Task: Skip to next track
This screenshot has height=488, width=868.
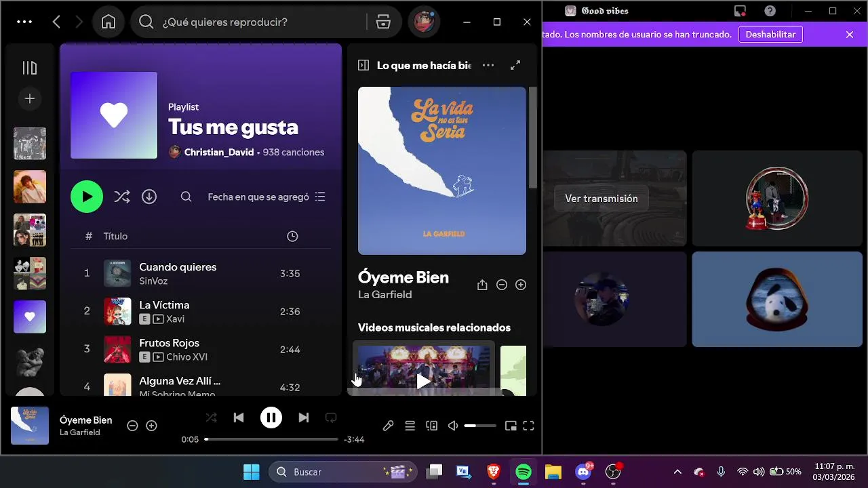Action: click(x=304, y=418)
